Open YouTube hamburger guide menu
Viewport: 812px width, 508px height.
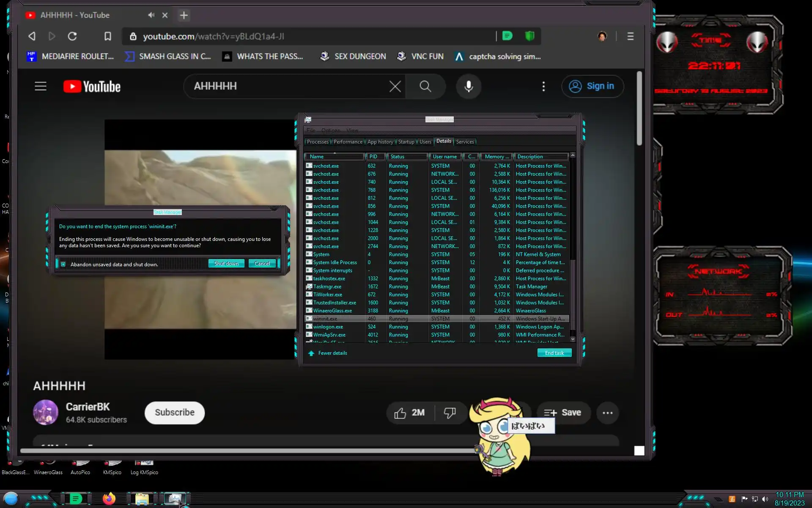[x=41, y=86]
